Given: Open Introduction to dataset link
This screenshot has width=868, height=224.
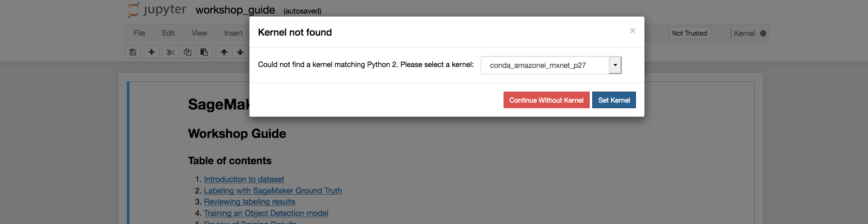Looking at the screenshot, I should [244, 179].
